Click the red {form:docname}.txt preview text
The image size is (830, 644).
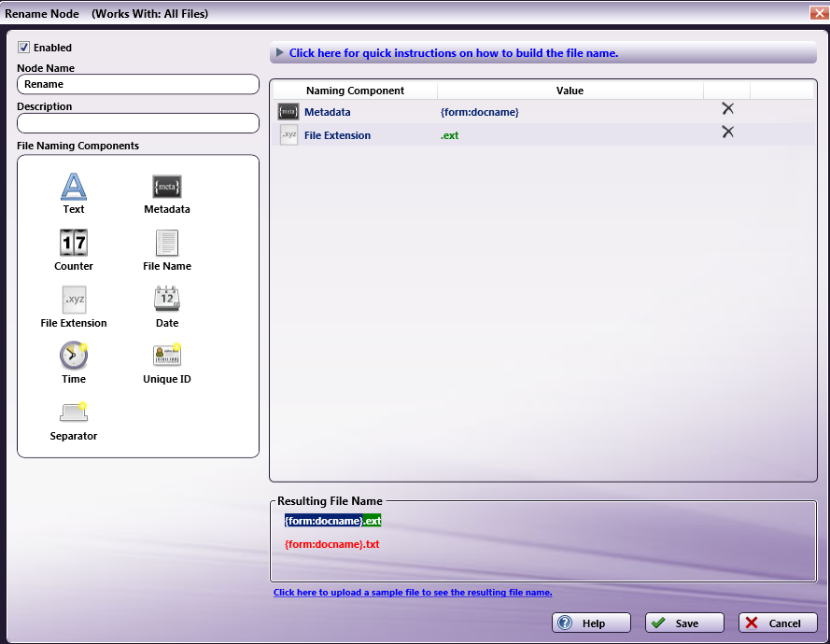pos(331,544)
